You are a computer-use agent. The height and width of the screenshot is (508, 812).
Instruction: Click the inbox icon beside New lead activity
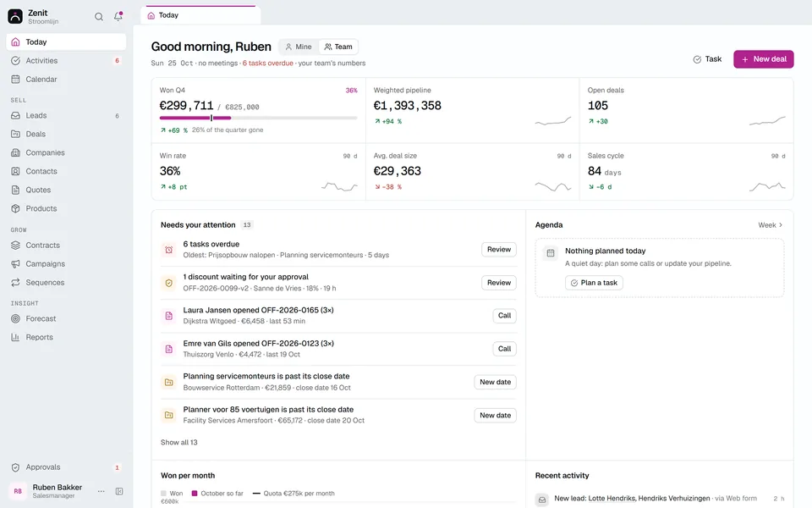coord(541,500)
